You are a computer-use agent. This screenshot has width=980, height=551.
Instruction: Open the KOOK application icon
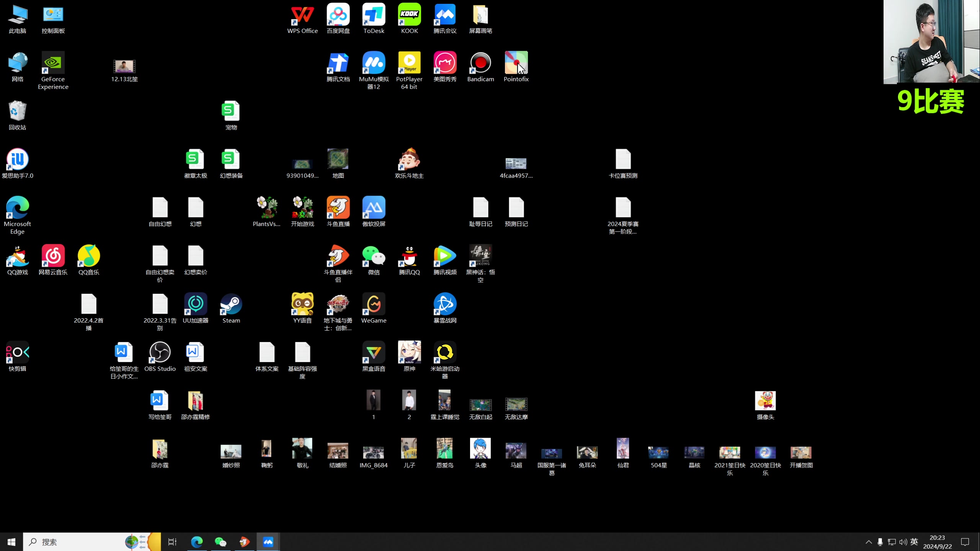(x=409, y=19)
